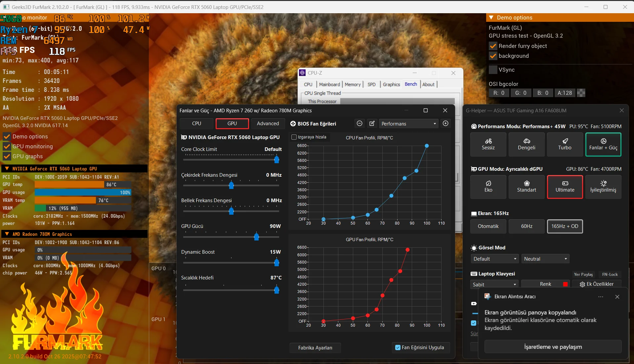Collapse NVIDIA GeForce RTX 5060 monitor section

[x=7, y=168]
